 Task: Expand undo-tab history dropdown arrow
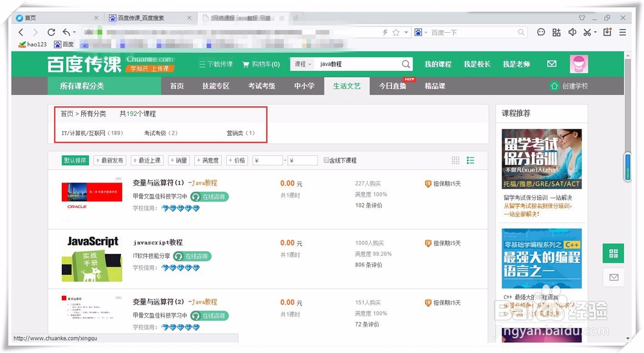74,32
